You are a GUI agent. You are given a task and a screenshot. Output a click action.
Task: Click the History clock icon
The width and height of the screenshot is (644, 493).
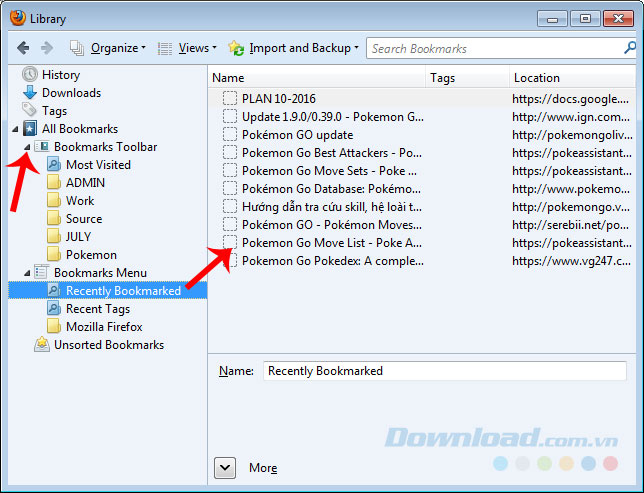click(x=30, y=74)
